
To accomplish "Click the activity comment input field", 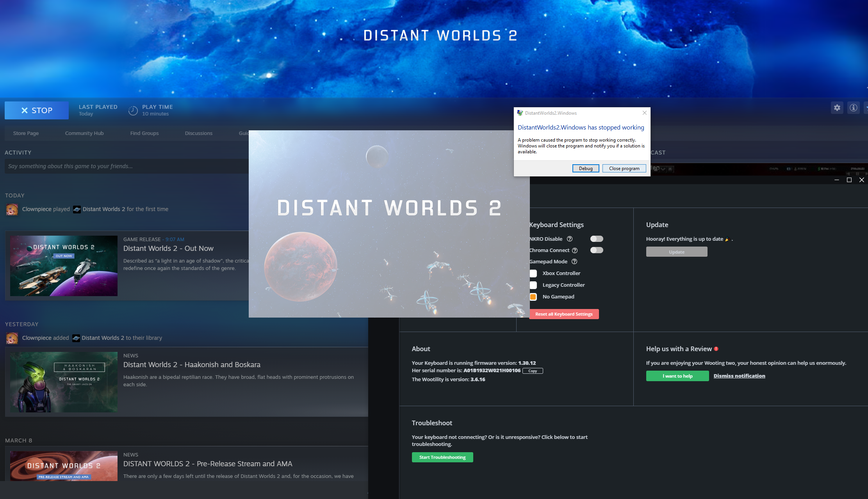I will [127, 166].
